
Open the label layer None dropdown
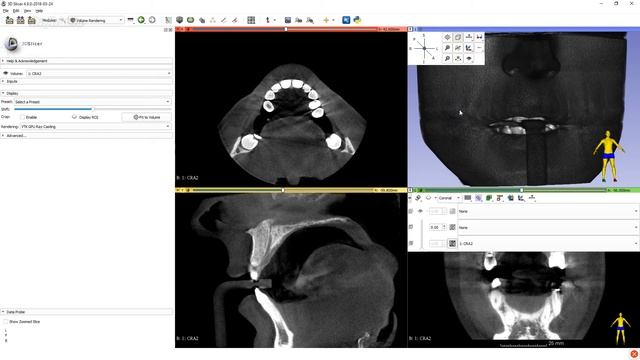pos(548,211)
